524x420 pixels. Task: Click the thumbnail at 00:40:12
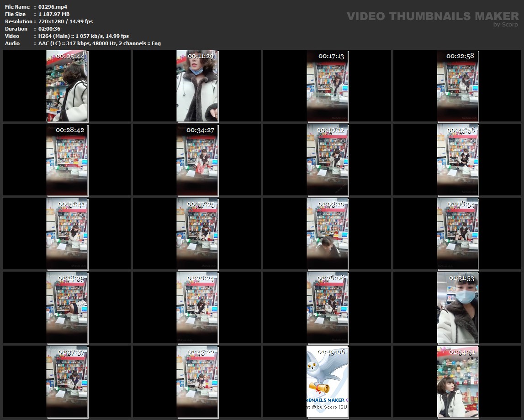(328, 160)
